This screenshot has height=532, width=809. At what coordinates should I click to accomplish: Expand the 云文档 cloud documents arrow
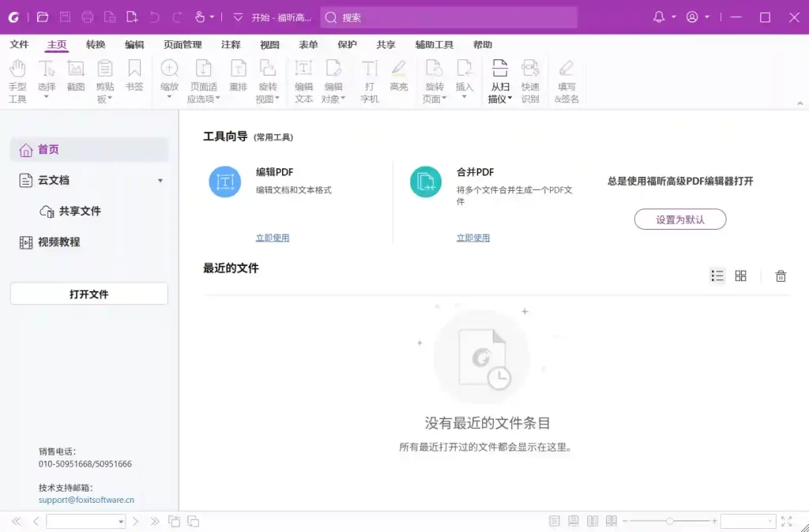click(160, 181)
